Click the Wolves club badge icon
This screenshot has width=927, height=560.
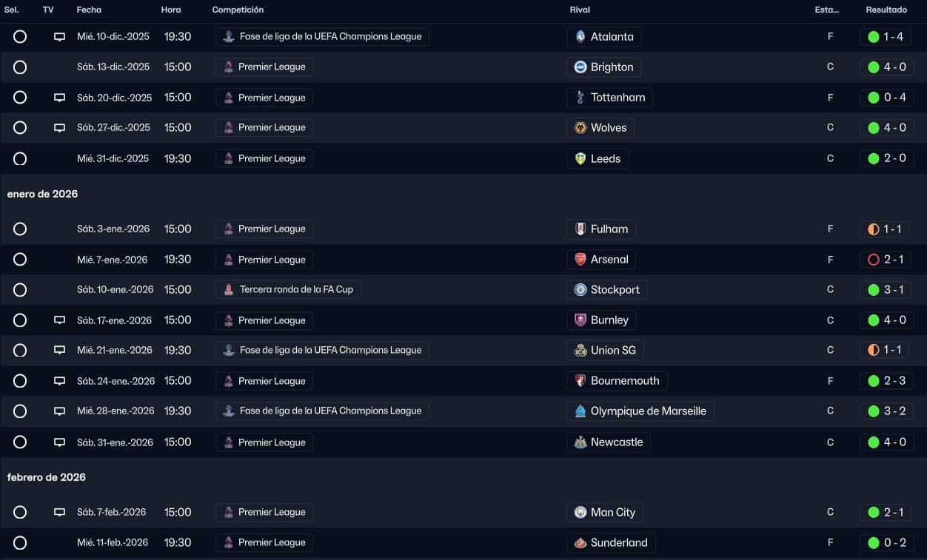pyautogui.click(x=580, y=128)
